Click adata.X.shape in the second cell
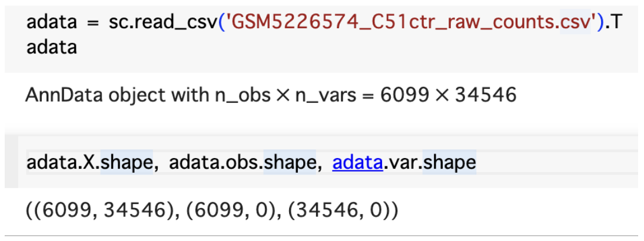644x241 pixels. click(89, 162)
